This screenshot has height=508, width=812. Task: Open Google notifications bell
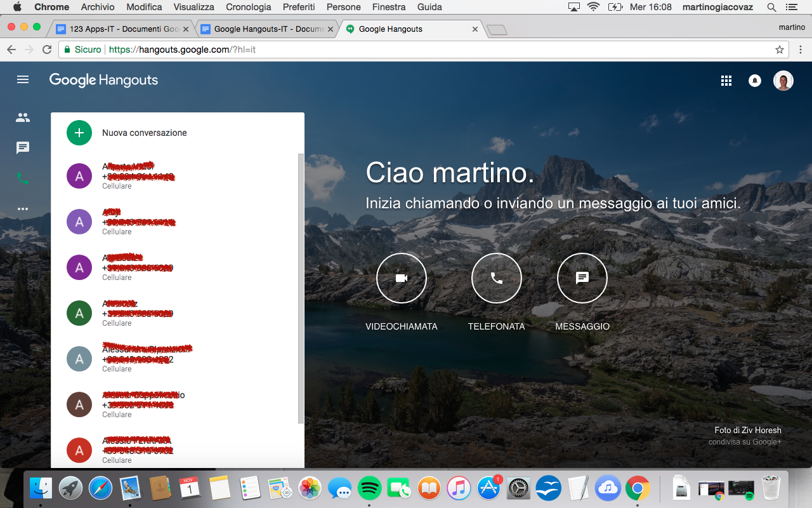(x=755, y=81)
